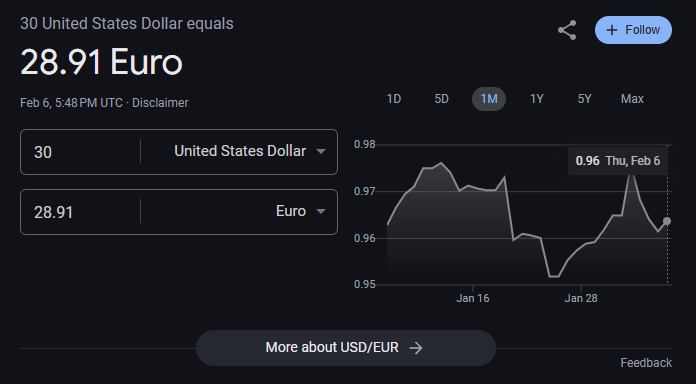Click the Jan 16 point on chart

point(472,186)
